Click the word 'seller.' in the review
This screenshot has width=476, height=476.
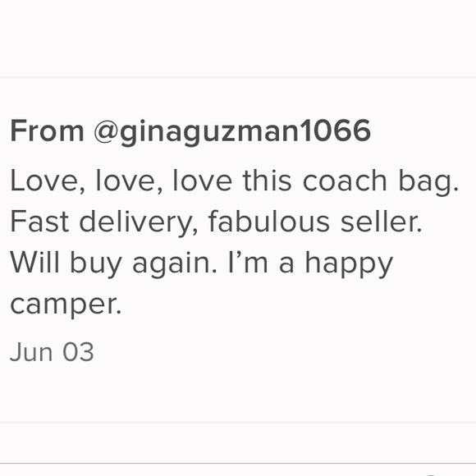382,222
